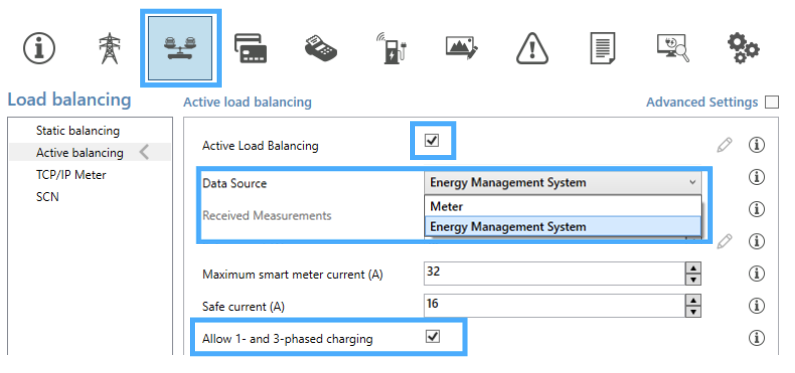795x373 pixels.
Task: Open the power grid pylon settings
Action: click(109, 49)
